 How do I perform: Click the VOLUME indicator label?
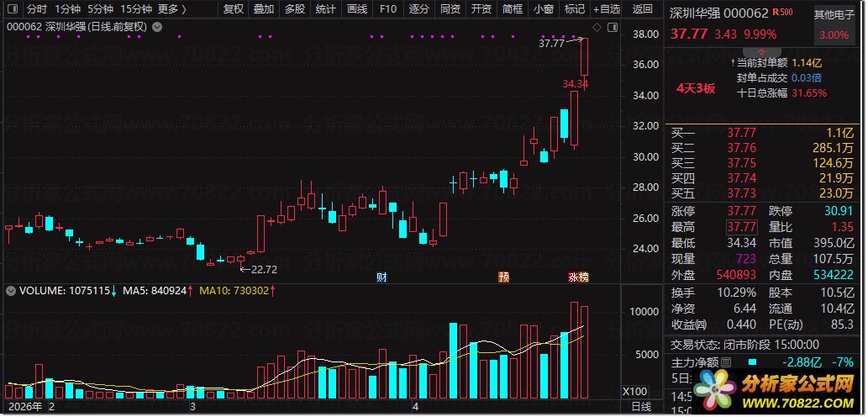tap(67, 290)
